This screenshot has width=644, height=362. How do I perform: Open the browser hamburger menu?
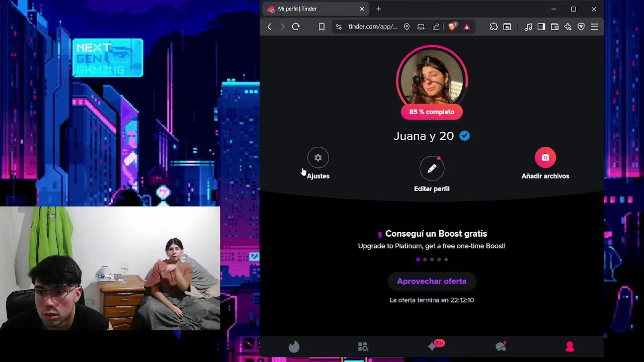(594, 27)
